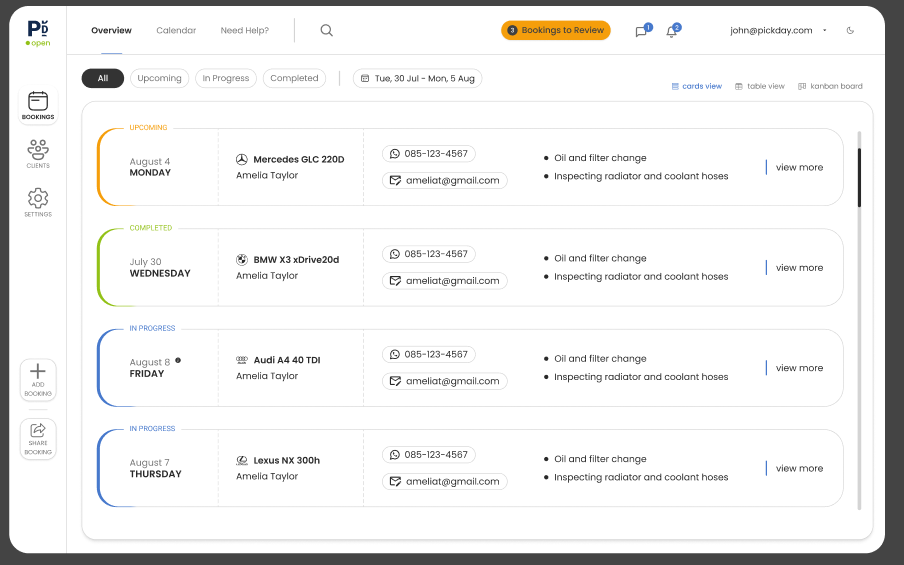Switch to kanban board view
The image size is (904, 565).
point(830,86)
